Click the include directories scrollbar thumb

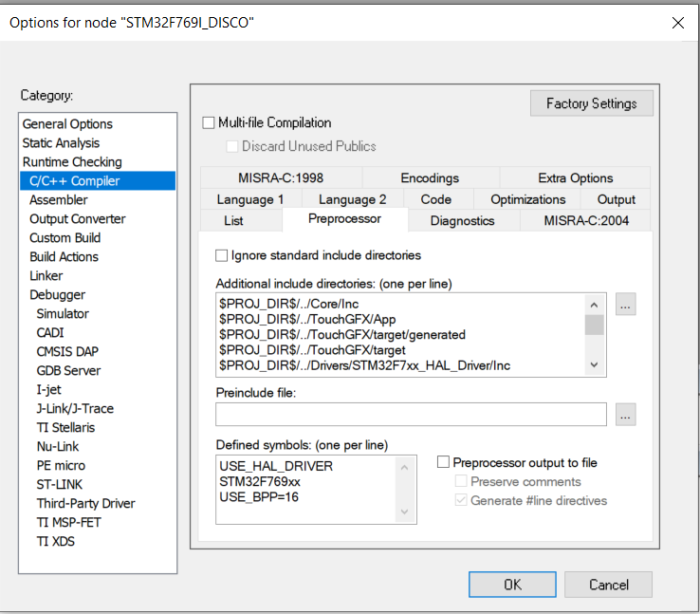pos(594,325)
